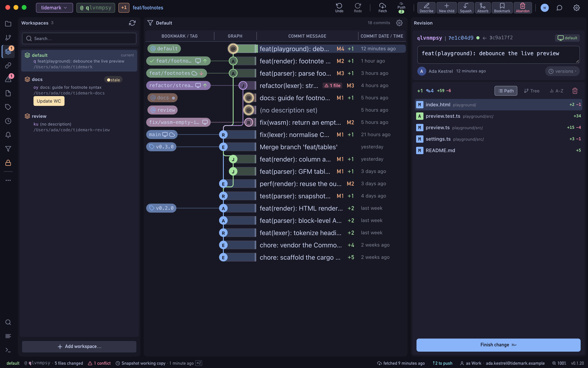
Task: Open the branches sidebar icon
Action: click(x=8, y=37)
